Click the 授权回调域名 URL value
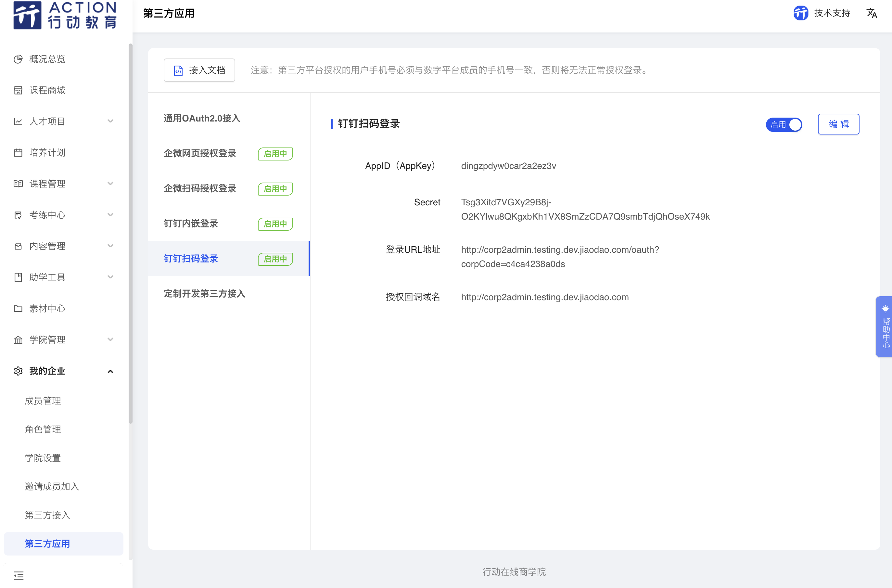The height and width of the screenshot is (588, 892). point(545,297)
